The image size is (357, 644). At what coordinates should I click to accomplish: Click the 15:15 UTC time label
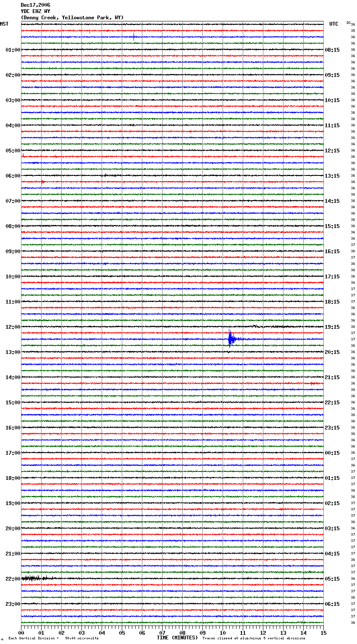(x=332, y=226)
